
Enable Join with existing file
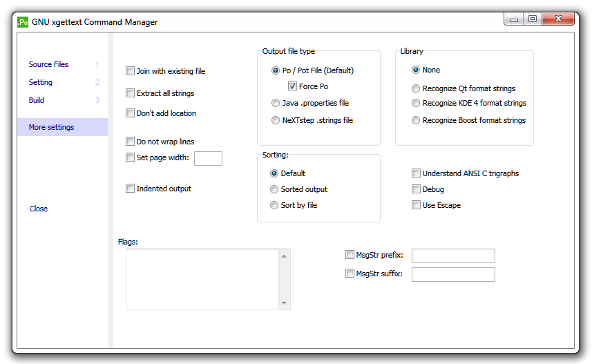tap(130, 71)
